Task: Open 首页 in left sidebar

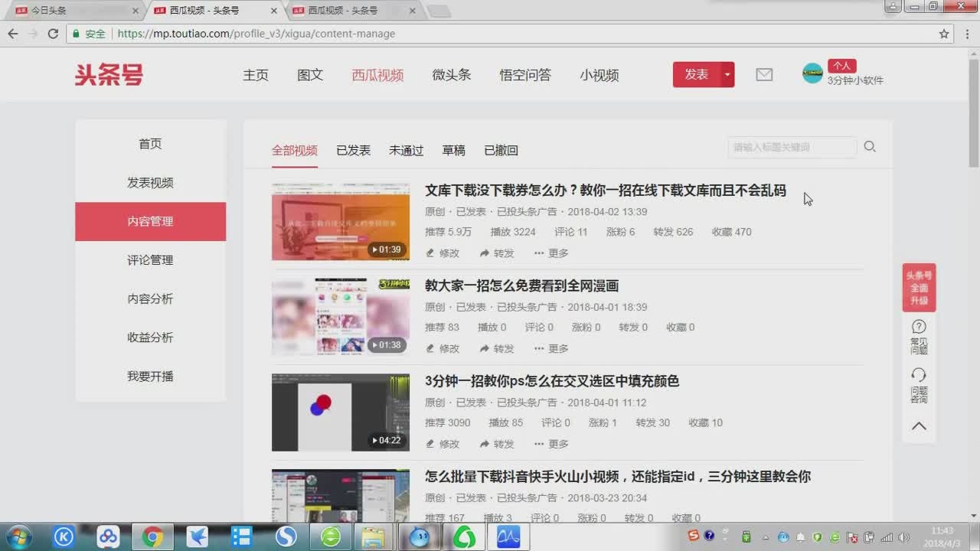Action: tap(150, 144)
